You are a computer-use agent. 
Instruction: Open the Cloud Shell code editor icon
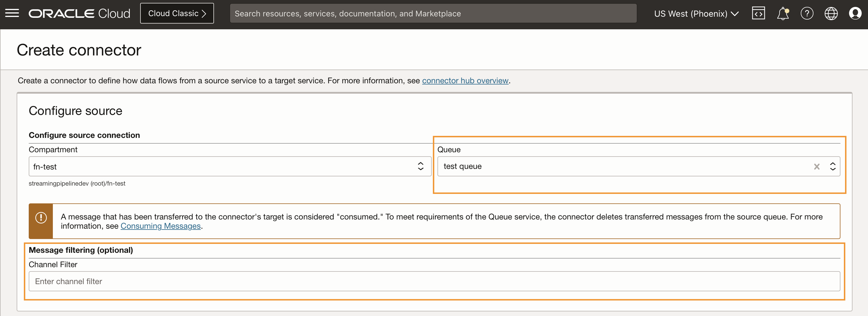coord(758,13)
